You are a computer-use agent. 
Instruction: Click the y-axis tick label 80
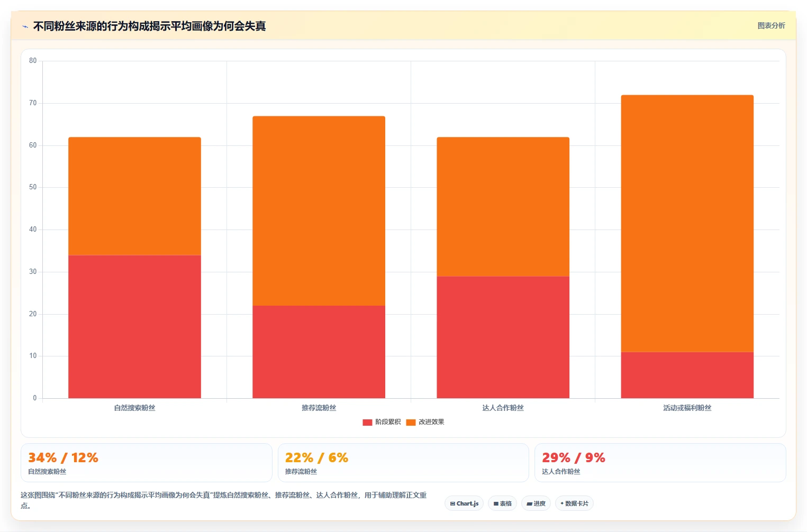point(33,61)
